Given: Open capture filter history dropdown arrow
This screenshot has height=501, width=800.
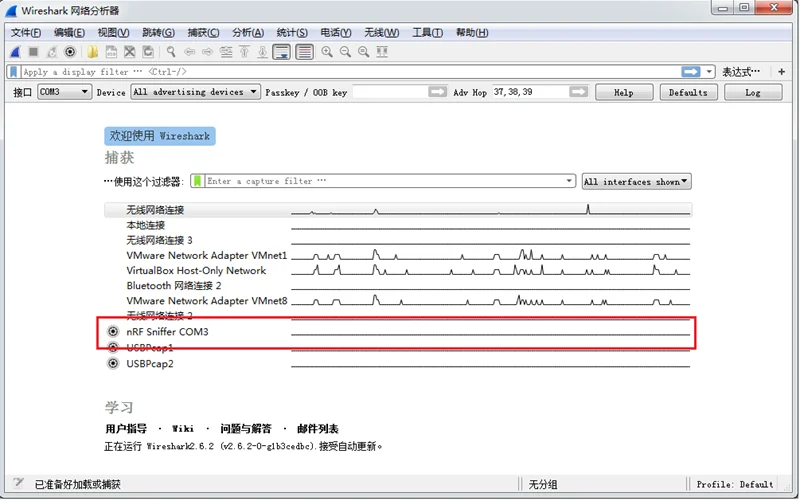Looking at the screenshot, I should (569, 181).
